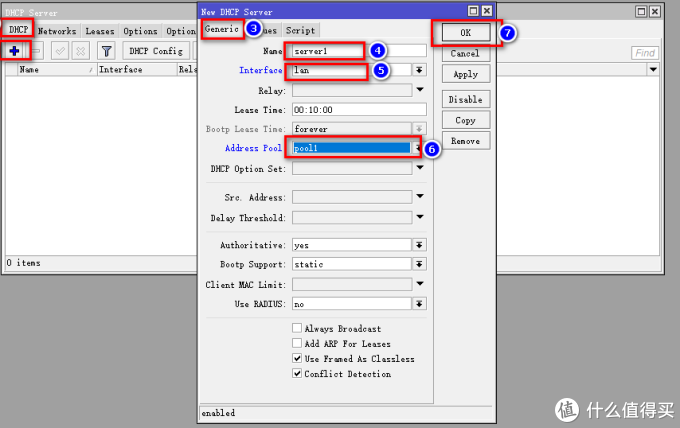This screenshot has height=428, width=680.
Task: Open column dropdown at right of DHCP Server list header
Action: tap(653, 70)
